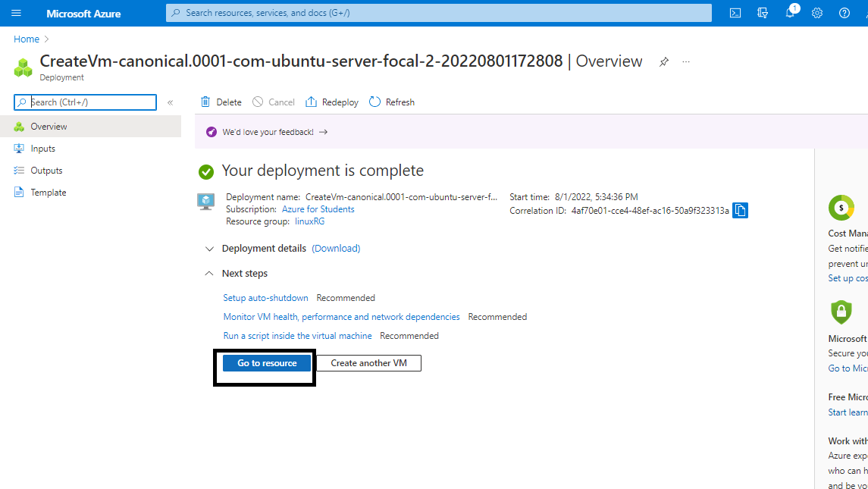Click the green deployment cubes icon
Image resolution: width=868 pixels, height=489 pixels.
click(24, 67)
